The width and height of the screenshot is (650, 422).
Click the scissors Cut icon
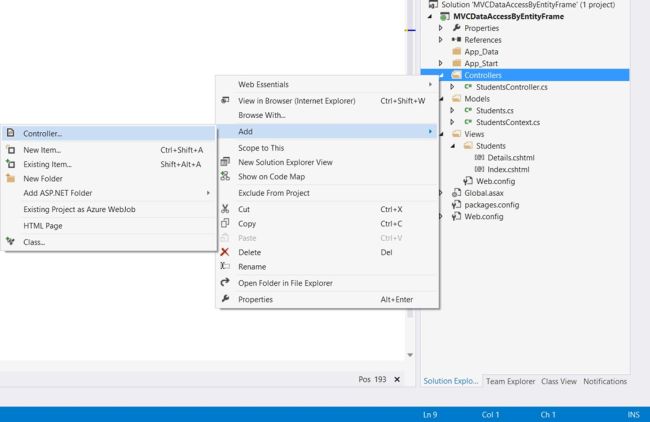click(x=225, y=209)
